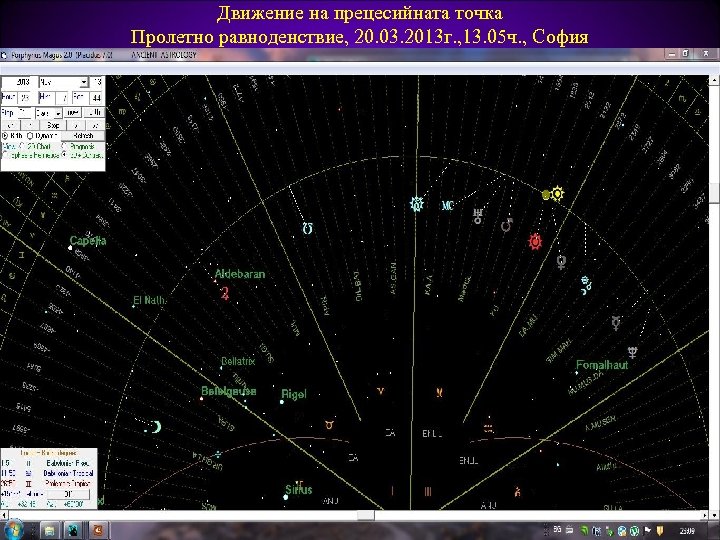Select the Prognosis radio option
This screenshot has height=540, width=720.
[x=64, y=146]
